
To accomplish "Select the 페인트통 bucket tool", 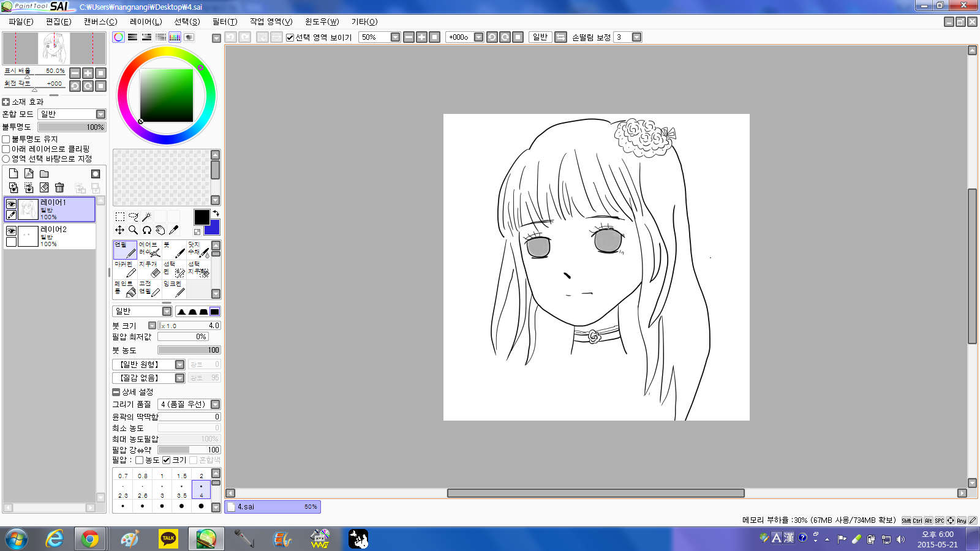I will click(125, 289).
